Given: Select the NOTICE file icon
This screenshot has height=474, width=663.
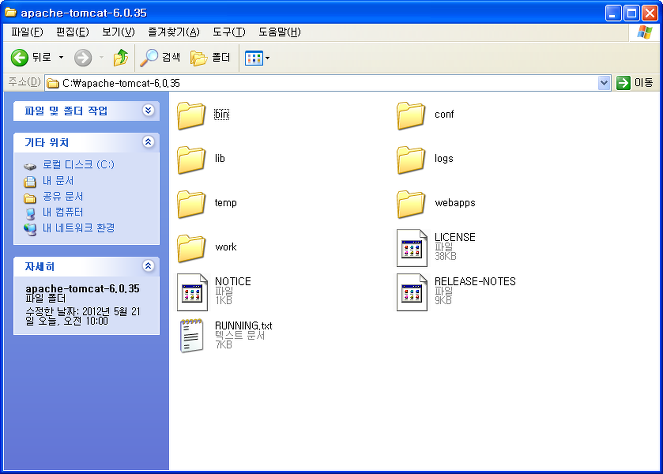Looking at the screenshot, I should coord(192,292).
